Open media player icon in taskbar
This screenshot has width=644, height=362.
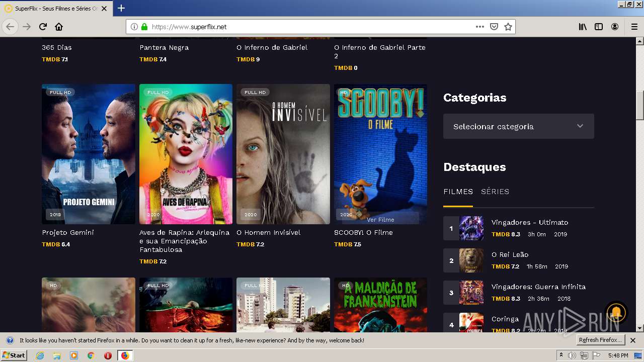point(74,355)
